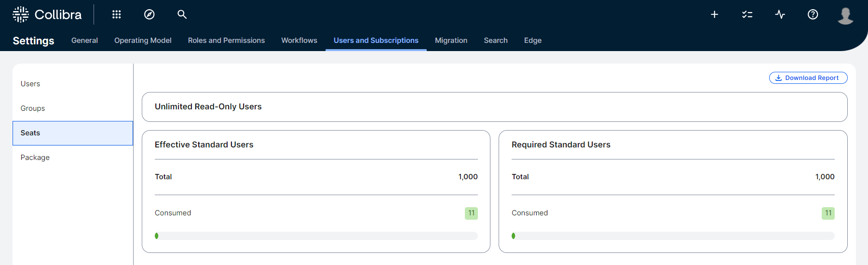Open Package in the sidebar
Screen dimensions: 868x265
35,158
